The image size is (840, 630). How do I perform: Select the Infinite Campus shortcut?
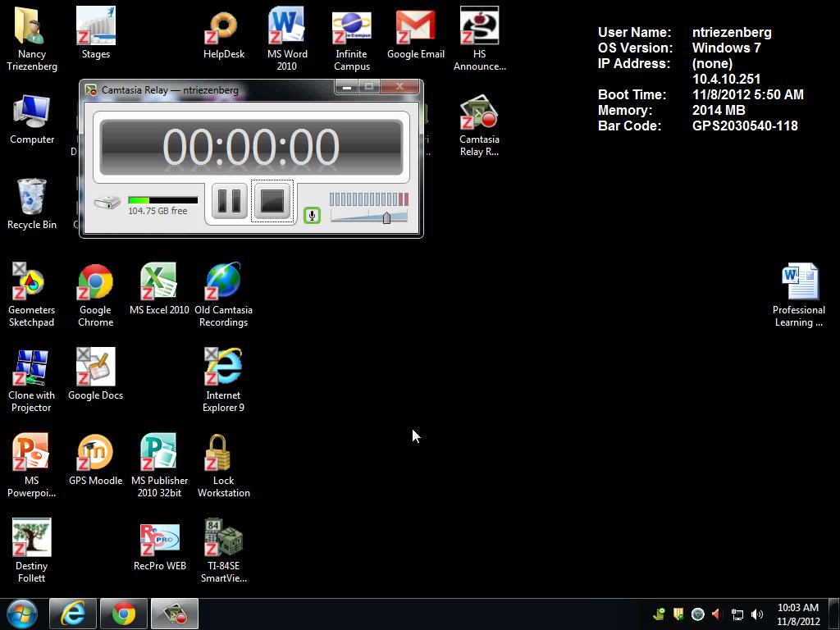tap(351, 39)
